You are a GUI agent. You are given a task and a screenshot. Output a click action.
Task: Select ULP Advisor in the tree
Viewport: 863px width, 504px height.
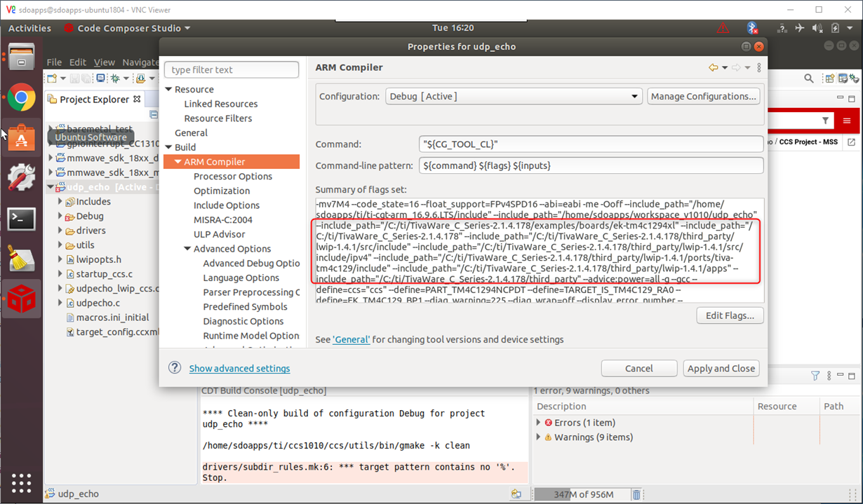point(220,234)
